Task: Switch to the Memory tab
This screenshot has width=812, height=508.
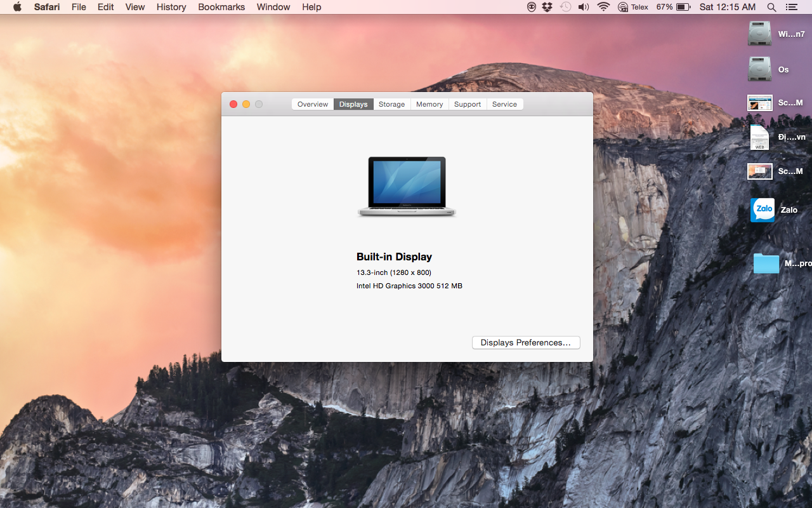Action: [429, 104]
